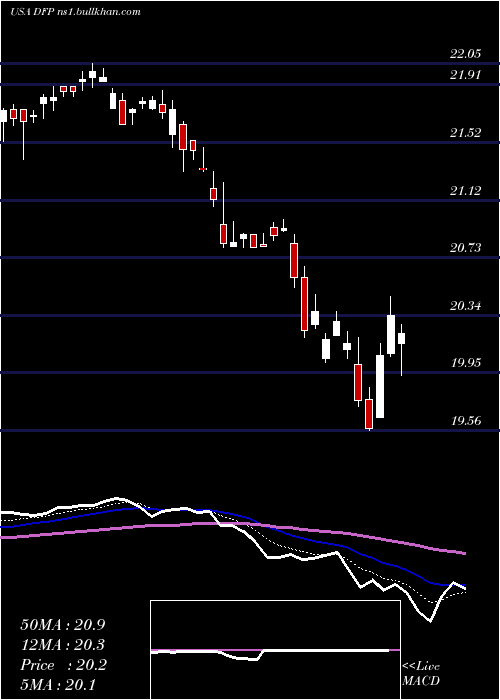
Task: Click the MACD inset chart panel
Action: (275, 650)
